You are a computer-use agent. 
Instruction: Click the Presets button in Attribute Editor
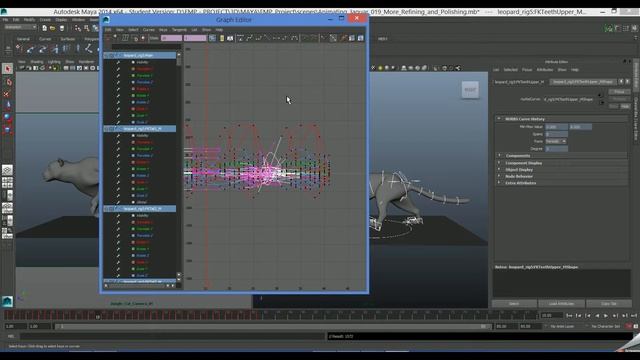[619, 99]
